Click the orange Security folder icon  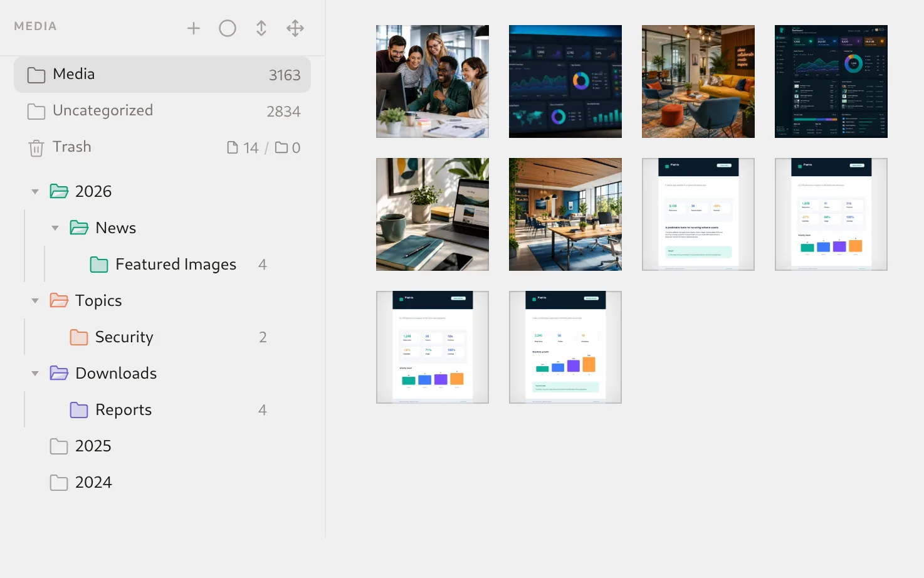pyautogui.click(x=79, y=337)
